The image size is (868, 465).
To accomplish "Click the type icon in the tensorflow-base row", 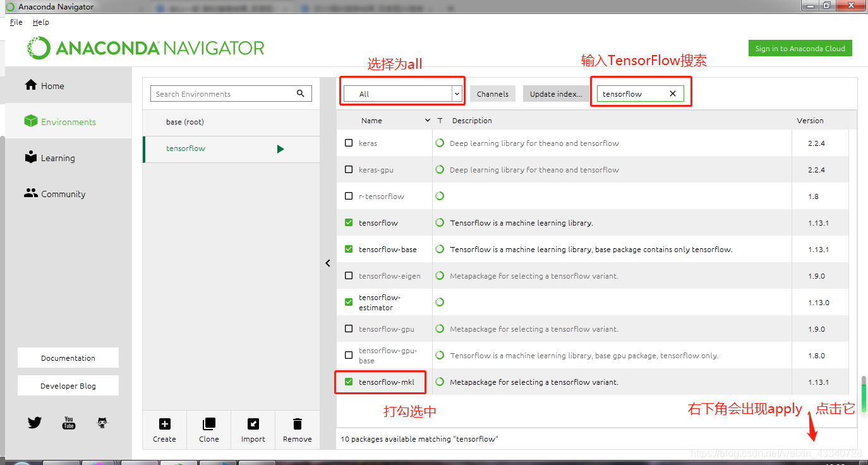I will (440, 249).
